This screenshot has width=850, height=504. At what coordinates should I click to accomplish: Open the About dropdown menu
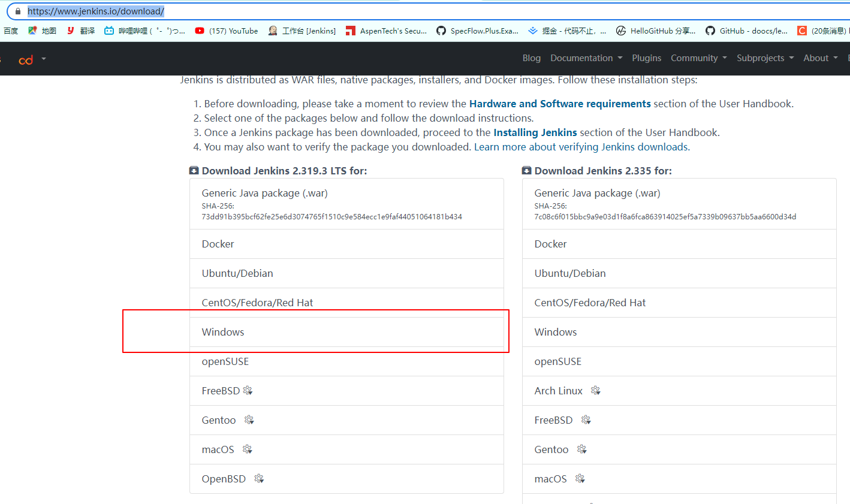(820, 58)
